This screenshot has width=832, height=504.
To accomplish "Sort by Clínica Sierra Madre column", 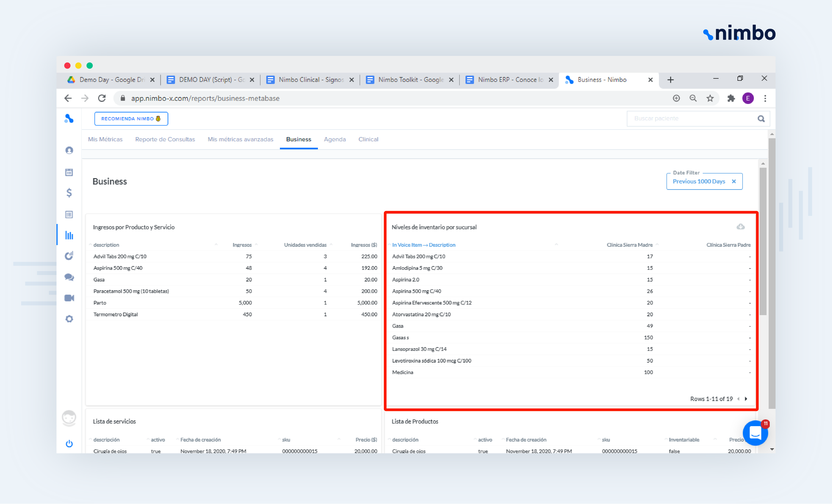I will point(629,245).
